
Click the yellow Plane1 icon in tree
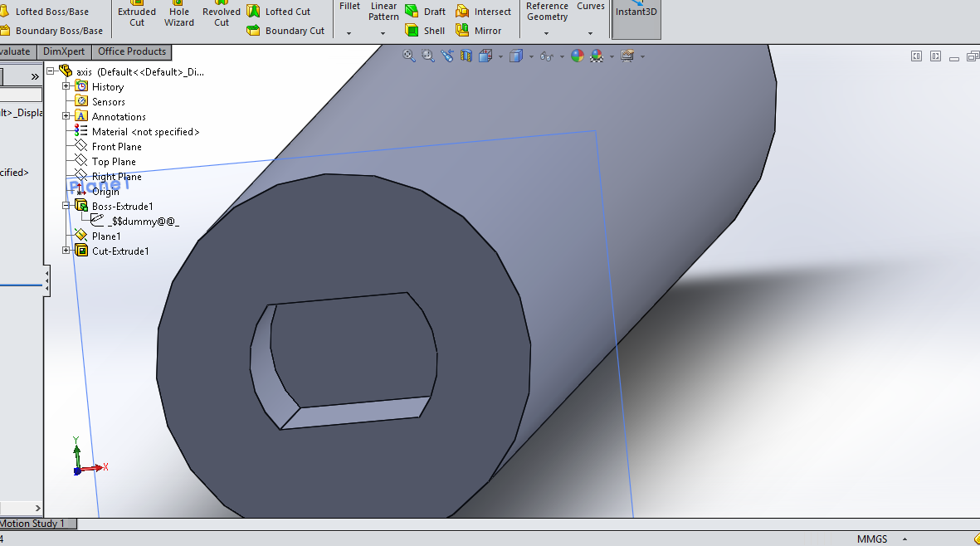[80, 236]
